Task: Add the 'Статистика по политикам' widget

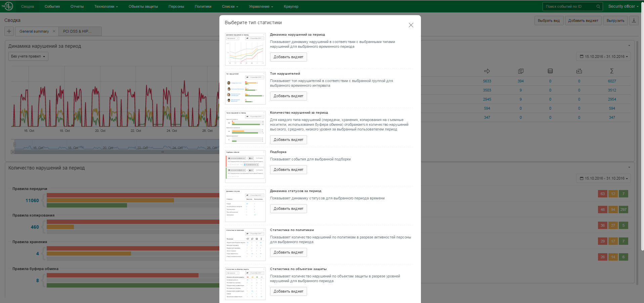Action: [x=288, y=252]
